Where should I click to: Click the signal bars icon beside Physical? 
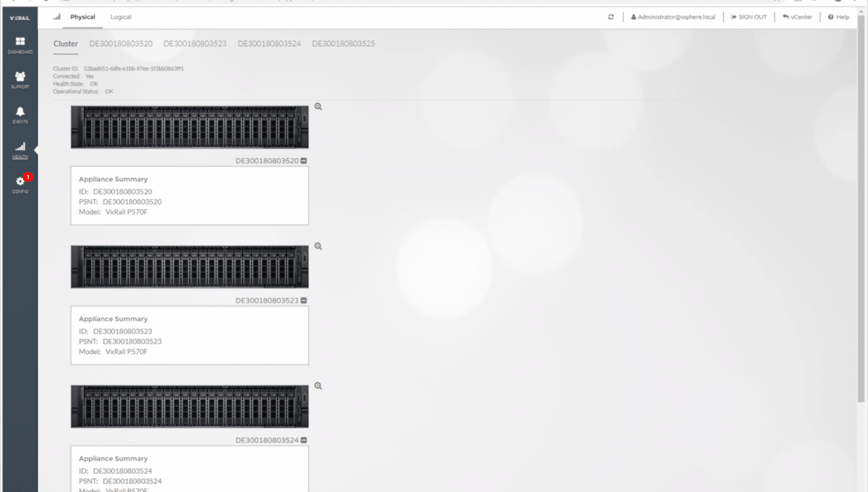point(56,16)
